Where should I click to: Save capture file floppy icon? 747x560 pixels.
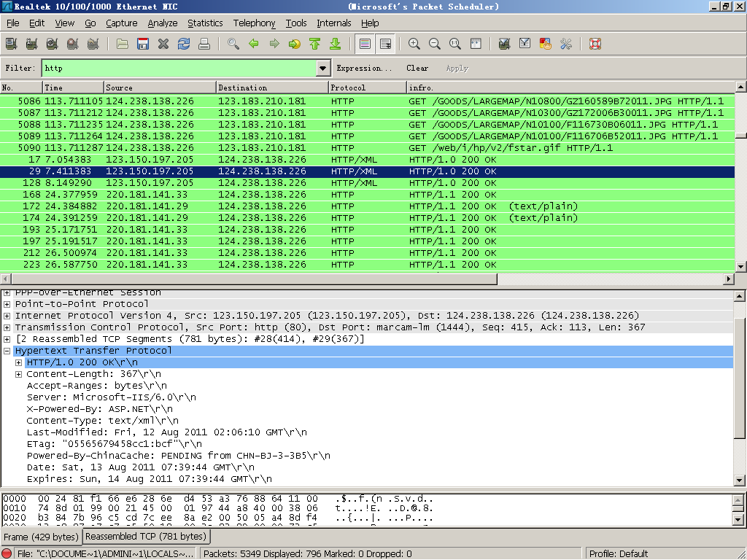[143, 44]
